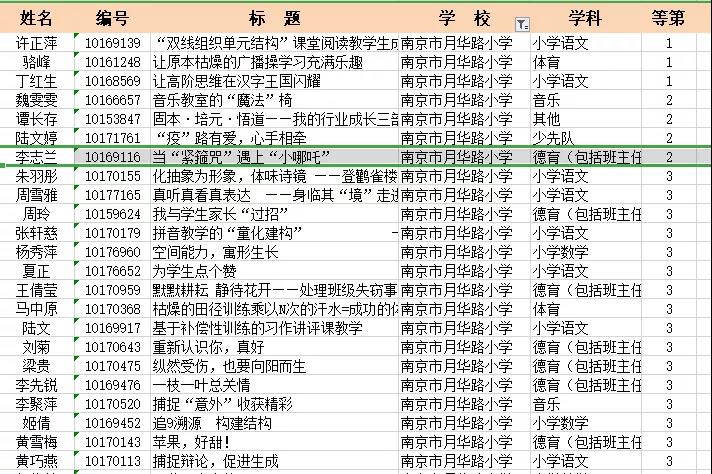This screenshot has height=474, width=712.
Task: Click the name cell 马中原
Action: pos(36,309)
